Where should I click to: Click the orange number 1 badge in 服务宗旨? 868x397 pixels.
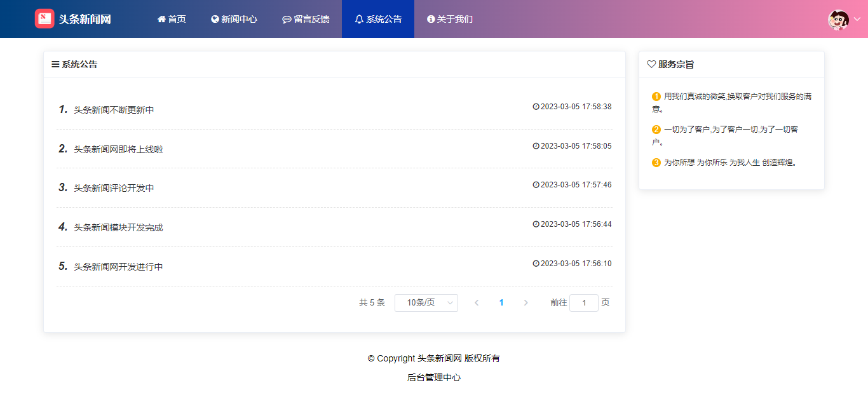(x=656, y=97)
